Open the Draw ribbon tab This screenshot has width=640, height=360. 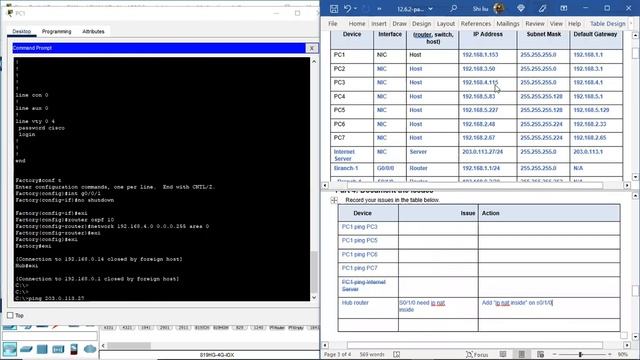pyautogui.click(x=399, y=24)
